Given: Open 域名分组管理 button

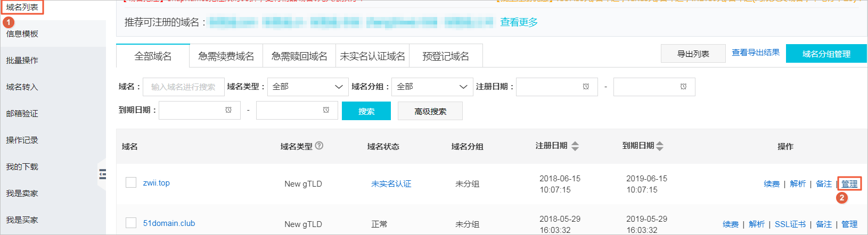Looking at the screenshot, I should [x=826, y=54].
